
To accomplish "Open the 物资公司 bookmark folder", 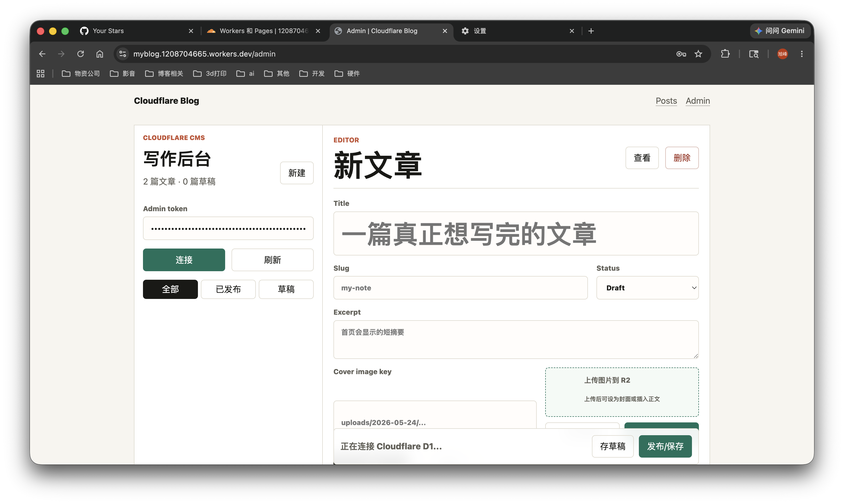I will coord(81,74).
